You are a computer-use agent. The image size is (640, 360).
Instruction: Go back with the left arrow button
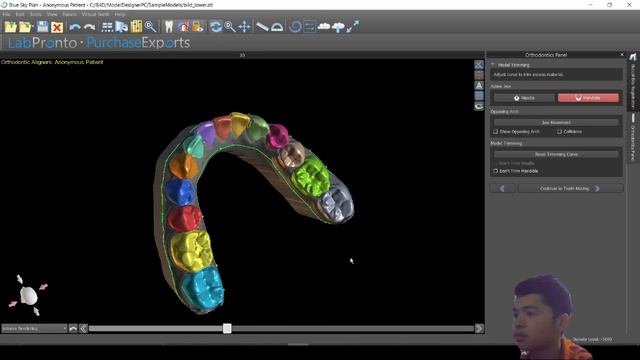(x=502, y=189)
